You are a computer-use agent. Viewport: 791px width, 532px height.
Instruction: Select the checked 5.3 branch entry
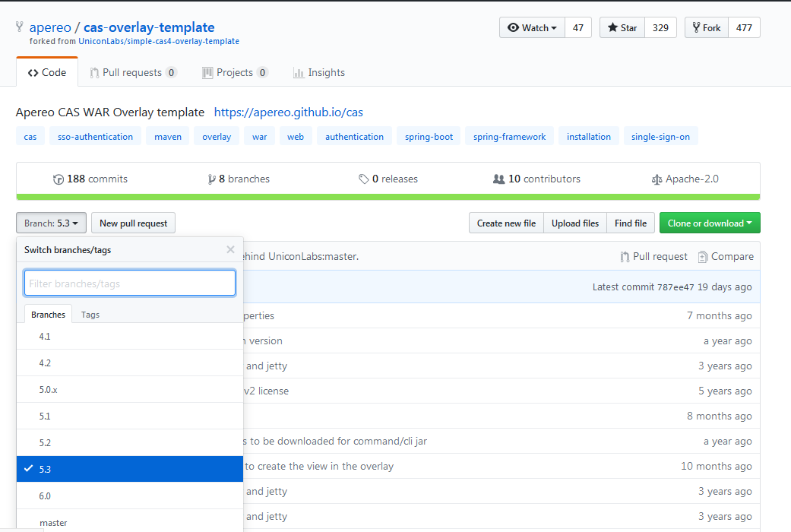[130, 469]
